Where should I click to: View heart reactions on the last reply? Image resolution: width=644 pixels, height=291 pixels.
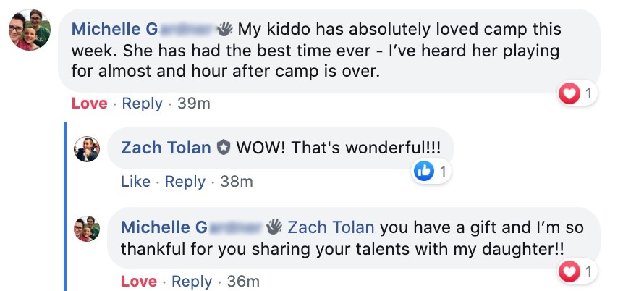577,271
